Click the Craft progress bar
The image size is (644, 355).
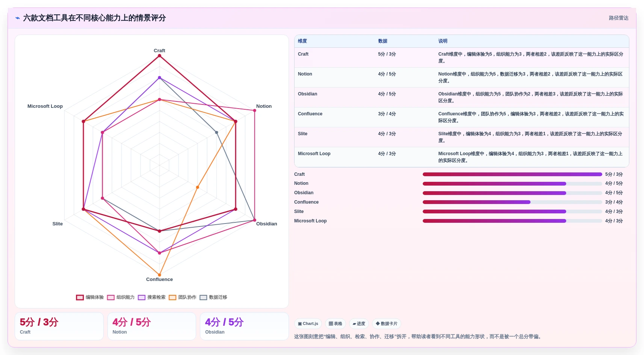coord(512,174)
